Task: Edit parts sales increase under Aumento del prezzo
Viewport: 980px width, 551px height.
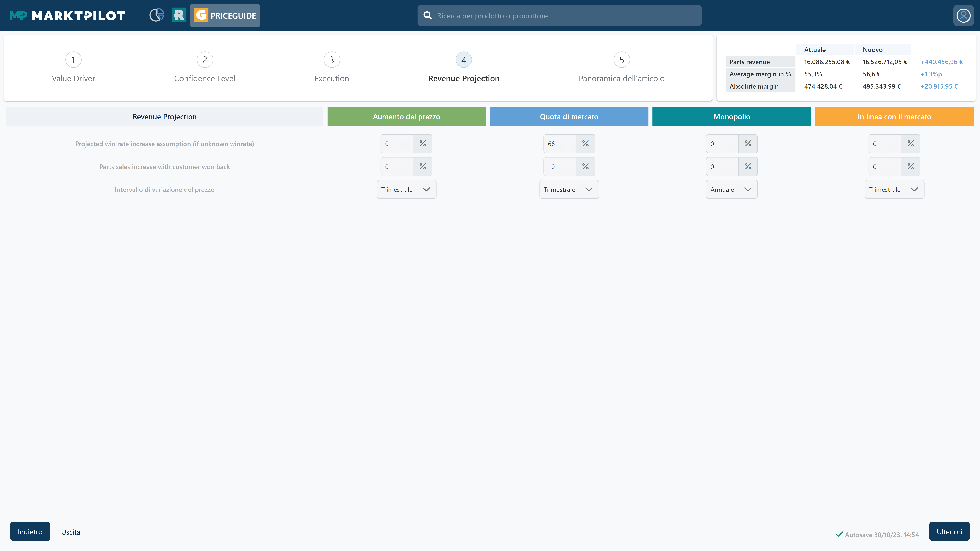Action: (x=397, y=166)
